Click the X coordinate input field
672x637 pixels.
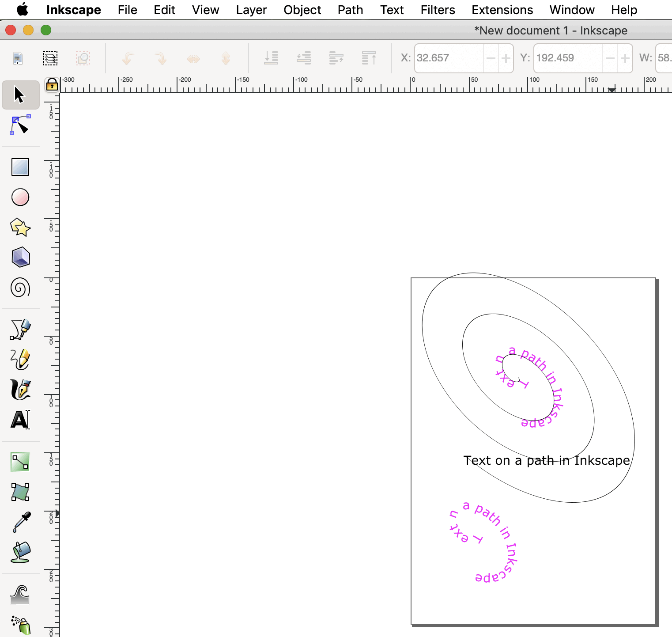tap(448, 58)
